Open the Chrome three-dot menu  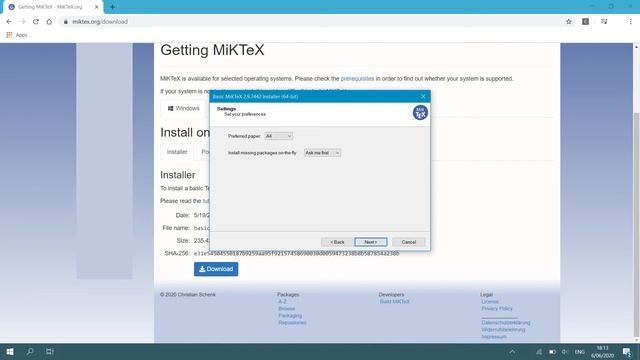click(630, 22)
